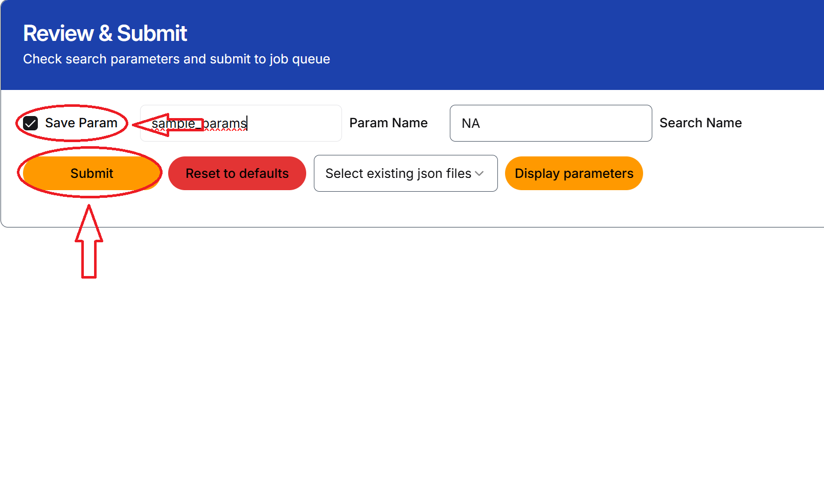Click the NA text in Search Name box
Image resolution: width=824 pixels, height=504 pixels.
tap(470, 124)
